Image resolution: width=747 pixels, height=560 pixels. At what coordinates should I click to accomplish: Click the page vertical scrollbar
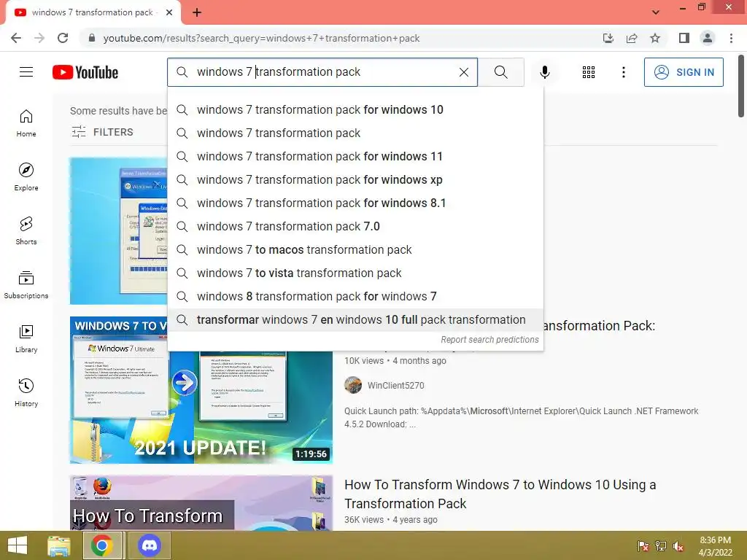coord(741,86)
